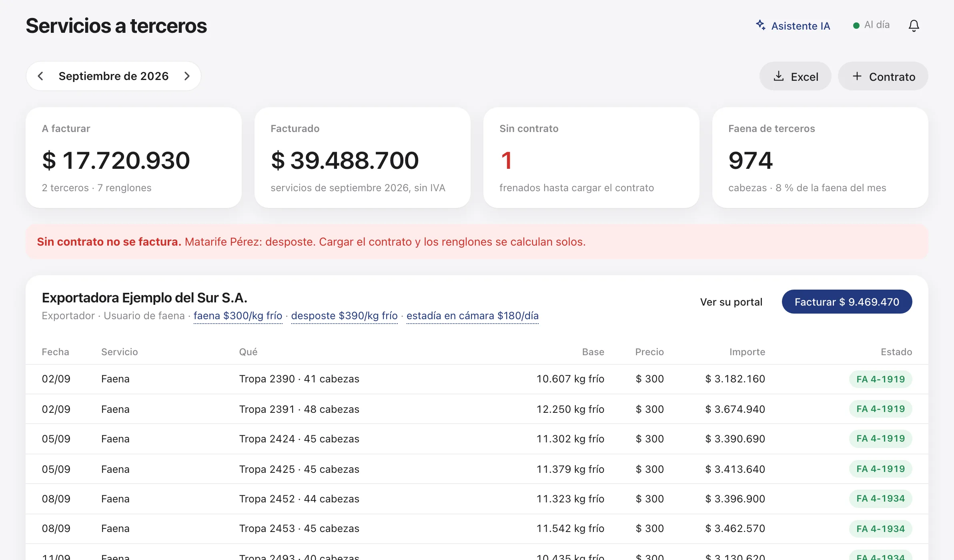The image size is (954, 560).
Task: Click the Al día status indicator
Action: (x=871, y=25)
